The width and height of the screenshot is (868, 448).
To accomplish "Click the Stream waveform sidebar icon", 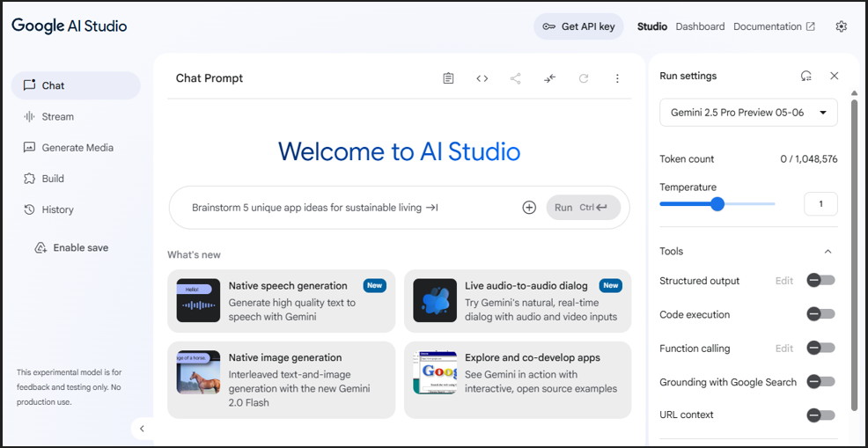I will 29,117.
